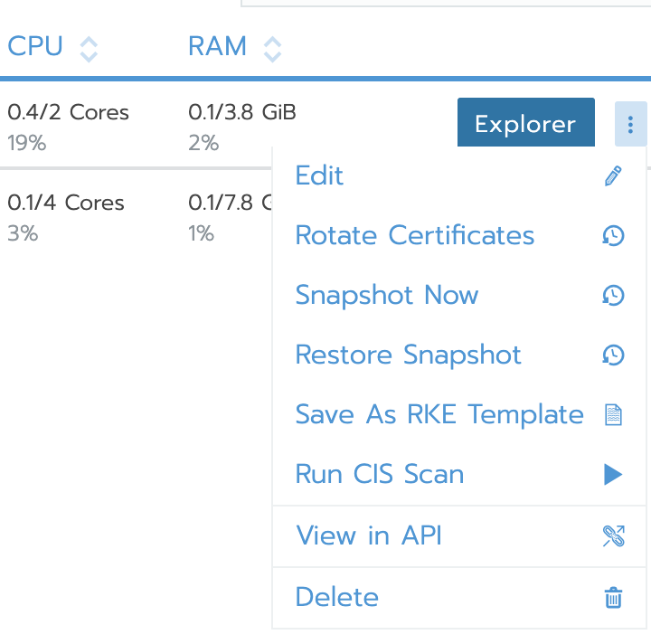651x644 pixels.
Task: Click the document icon beside RKE Template
Action: click(613, 414)
